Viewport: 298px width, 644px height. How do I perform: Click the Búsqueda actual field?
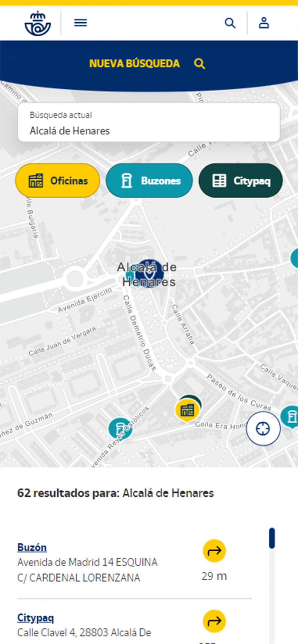pyautogui.click(x=149, y=123)
